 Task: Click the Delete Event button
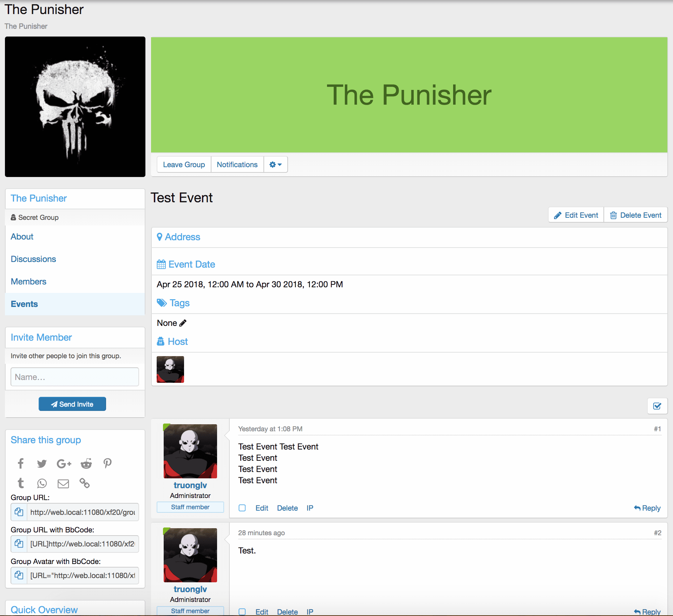tap(636, 215)
